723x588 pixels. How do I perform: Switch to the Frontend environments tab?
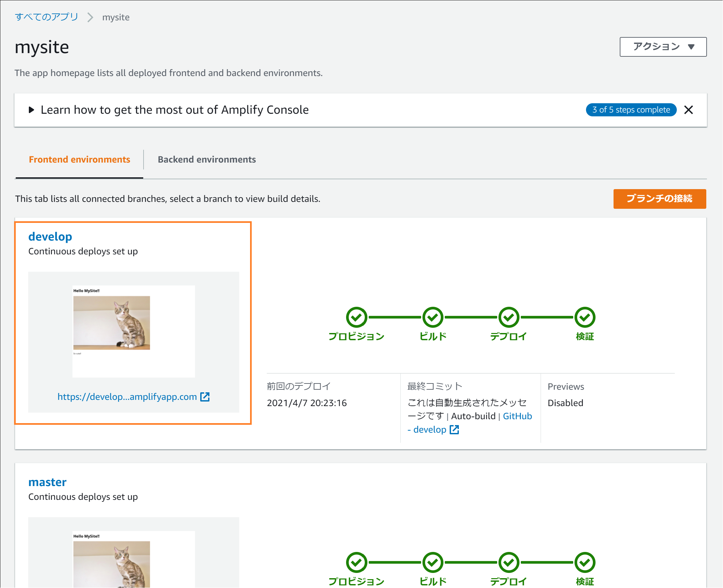79,160
